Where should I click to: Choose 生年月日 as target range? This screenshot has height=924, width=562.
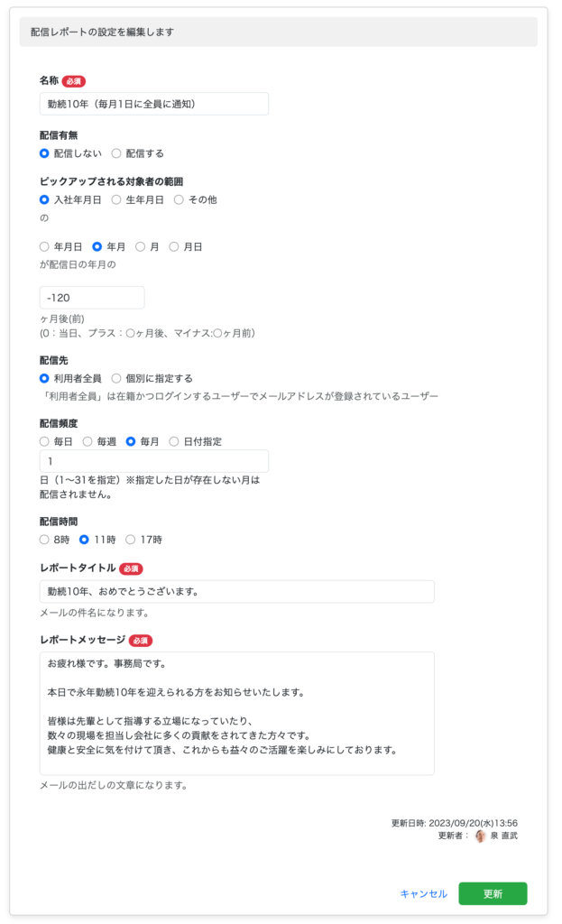pyautogui.click(x=116, y=199)
